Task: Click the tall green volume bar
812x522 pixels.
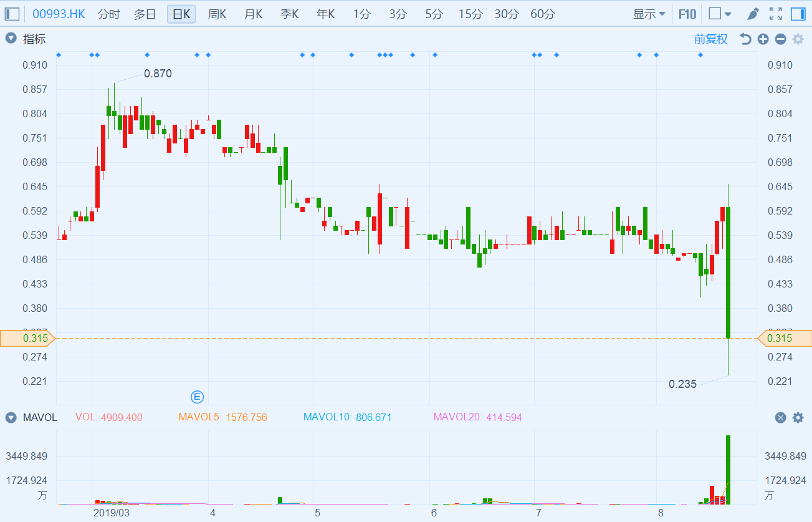Action: pos(727,469)
